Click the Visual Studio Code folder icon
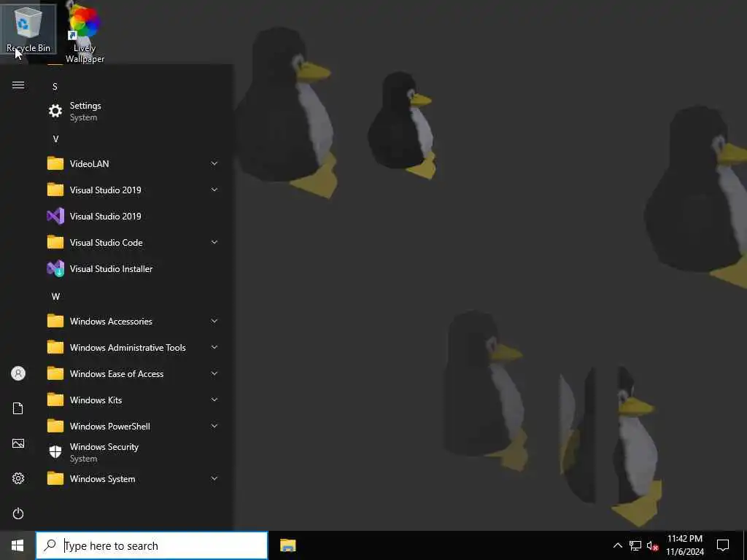 pos(55,242)
